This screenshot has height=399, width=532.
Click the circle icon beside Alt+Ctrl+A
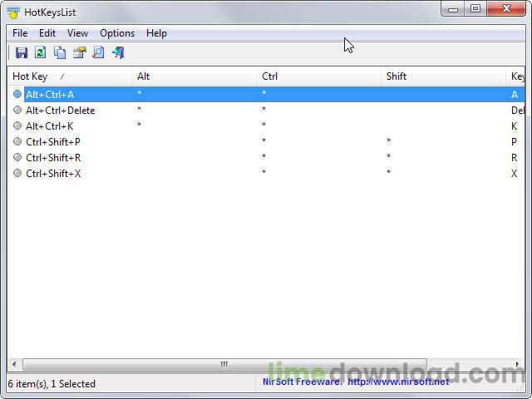[x=17, y=94]
